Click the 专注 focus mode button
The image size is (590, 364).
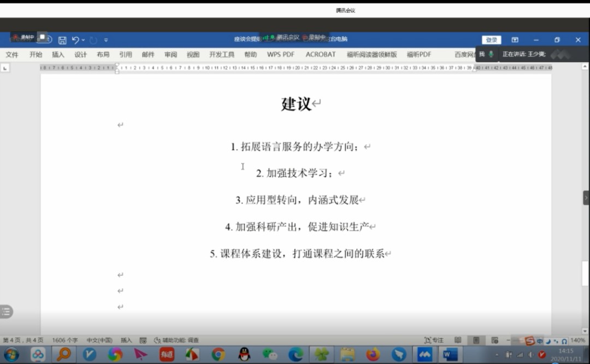point(434,340)
